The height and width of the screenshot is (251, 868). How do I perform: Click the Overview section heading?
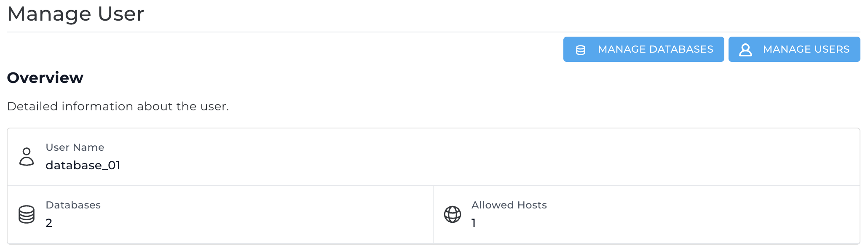(45, 77)
